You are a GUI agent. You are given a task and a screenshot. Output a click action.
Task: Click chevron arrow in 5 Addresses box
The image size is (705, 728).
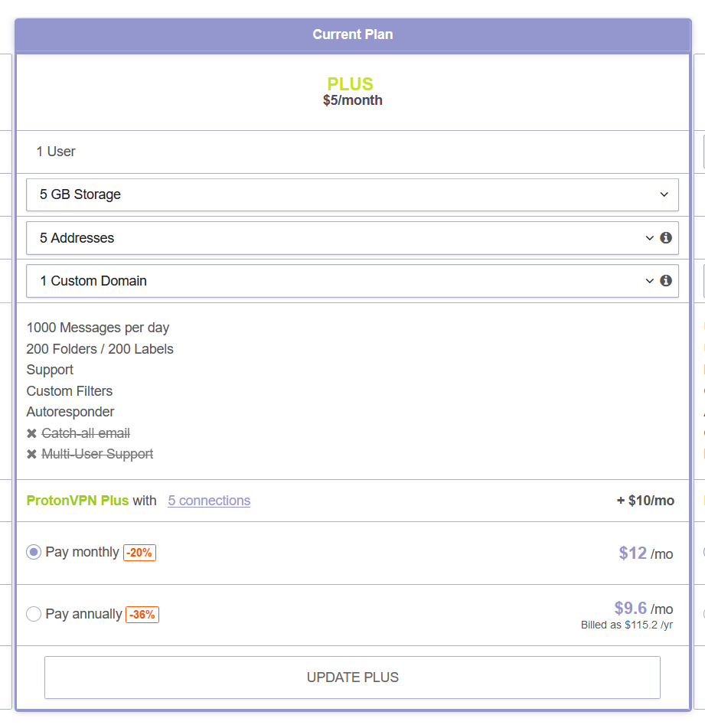point(649,238)
